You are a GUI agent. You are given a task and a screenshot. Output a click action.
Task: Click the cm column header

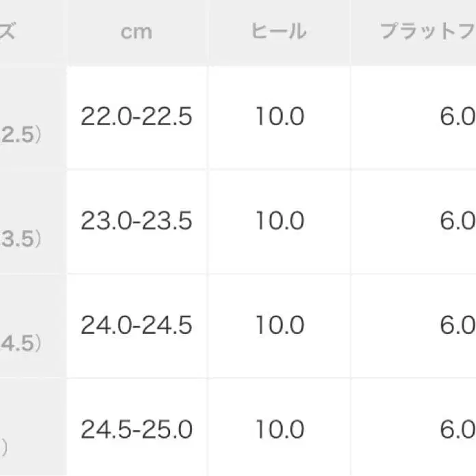[137, 31]
